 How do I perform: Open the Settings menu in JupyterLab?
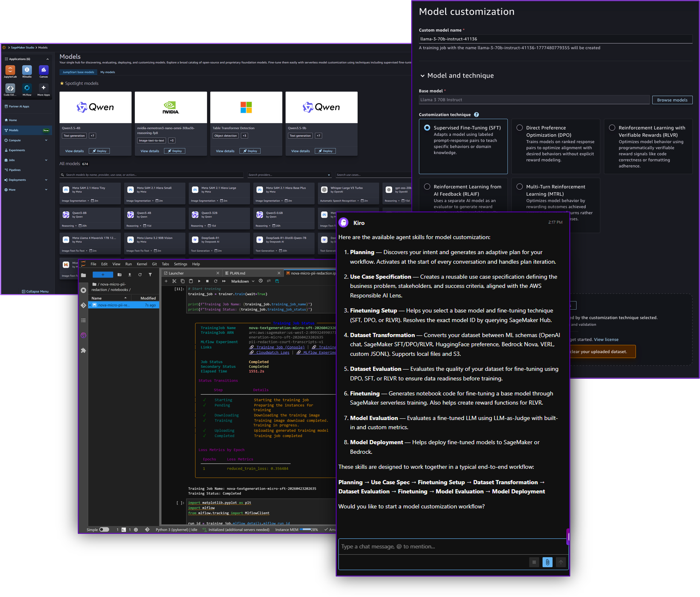click(180, 264)
